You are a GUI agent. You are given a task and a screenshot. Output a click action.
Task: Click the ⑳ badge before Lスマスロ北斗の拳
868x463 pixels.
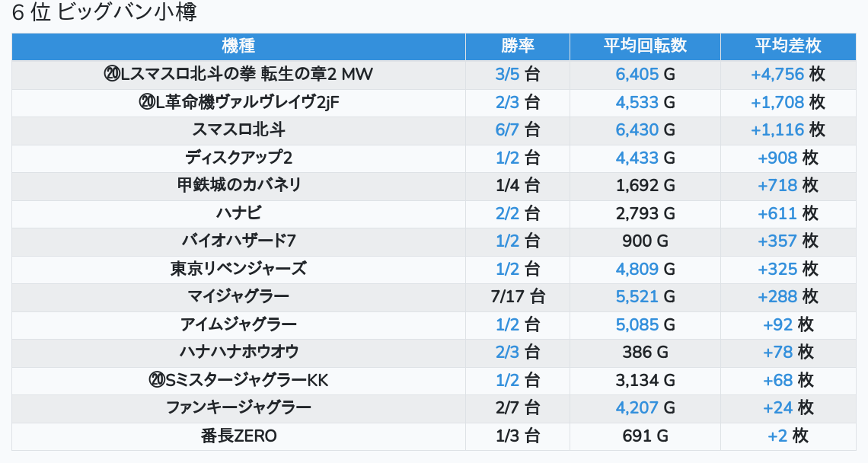point(112,74)
